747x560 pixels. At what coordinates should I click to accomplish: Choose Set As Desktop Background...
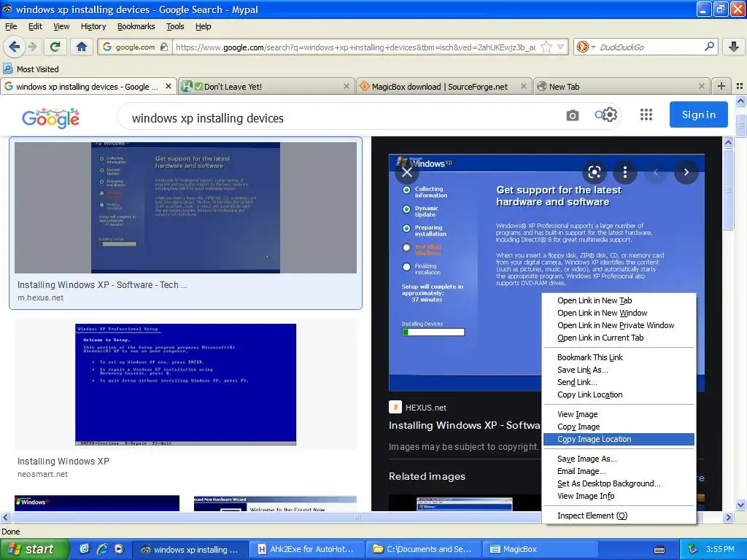coord(619,483)
